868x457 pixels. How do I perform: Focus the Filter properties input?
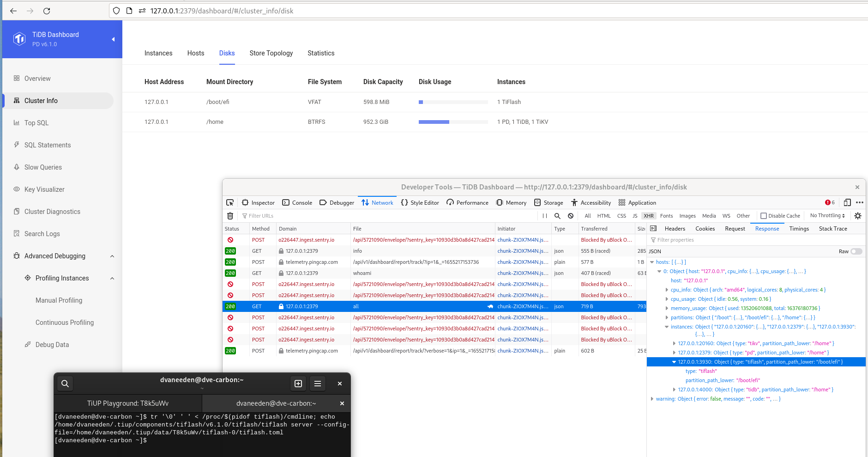pos(755,240)
